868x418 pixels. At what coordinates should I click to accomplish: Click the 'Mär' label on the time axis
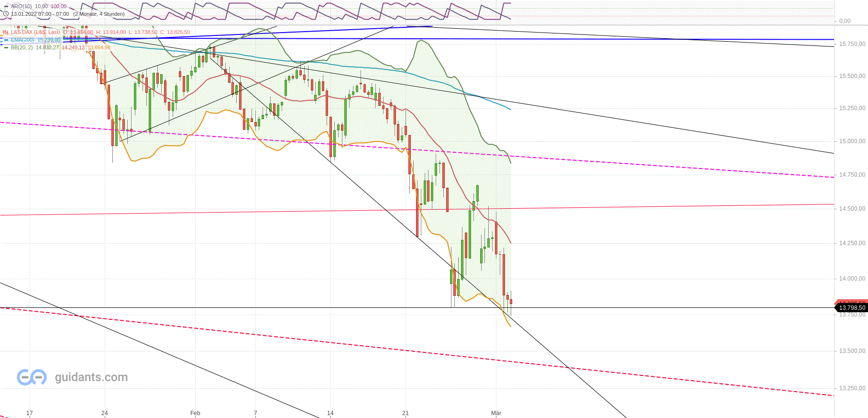pos(496,413)
